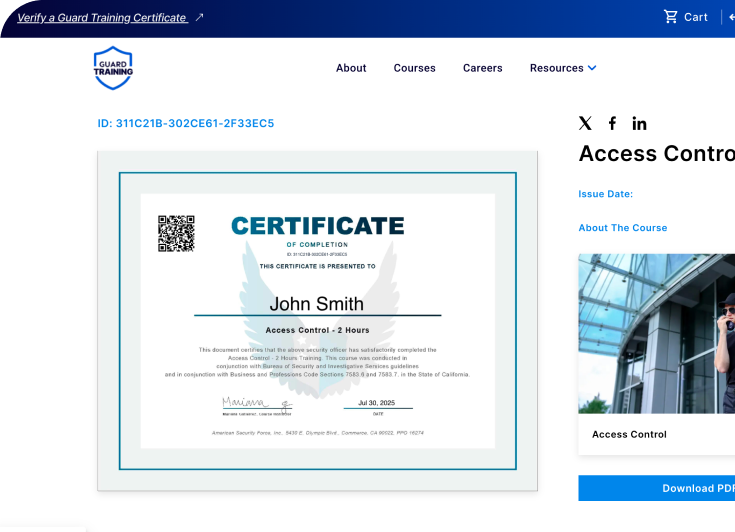
Task: Open the shopping cart icon
Action: point(671,17)
